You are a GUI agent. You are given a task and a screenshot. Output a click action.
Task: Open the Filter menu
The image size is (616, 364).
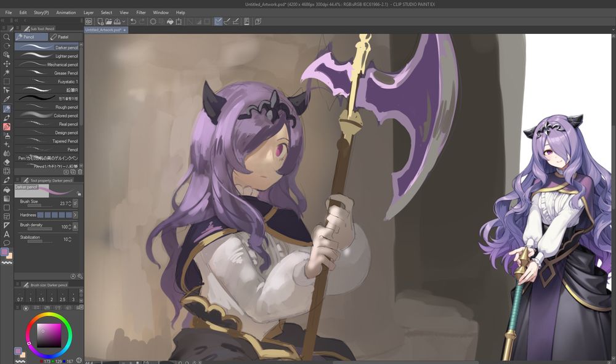[x=141, y=12]
